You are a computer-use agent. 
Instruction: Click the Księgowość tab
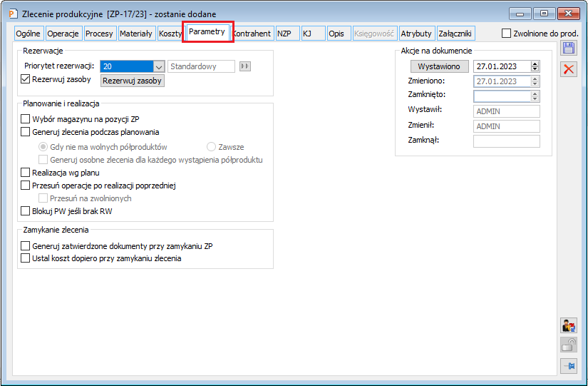click(374, 34)
